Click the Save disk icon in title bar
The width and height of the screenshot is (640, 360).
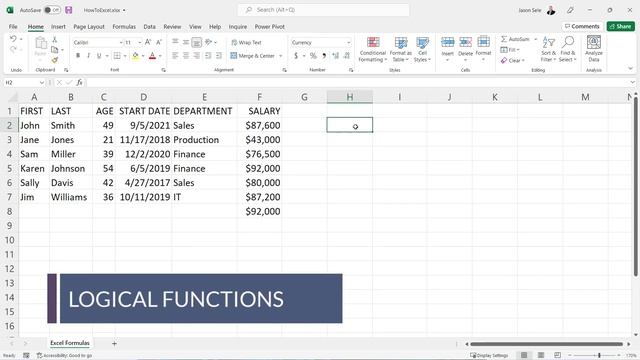click(x=69, y=10)
